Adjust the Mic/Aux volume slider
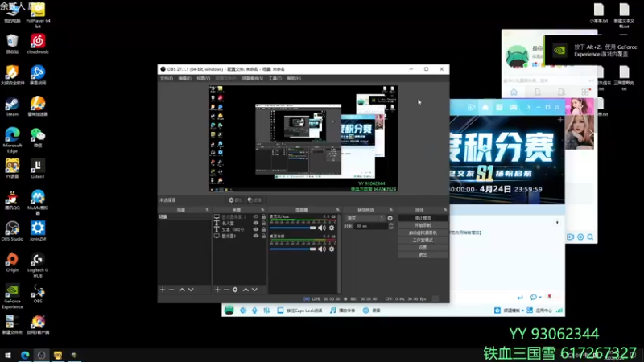This screenshot has height=362, width=644. tap(293, 228)
